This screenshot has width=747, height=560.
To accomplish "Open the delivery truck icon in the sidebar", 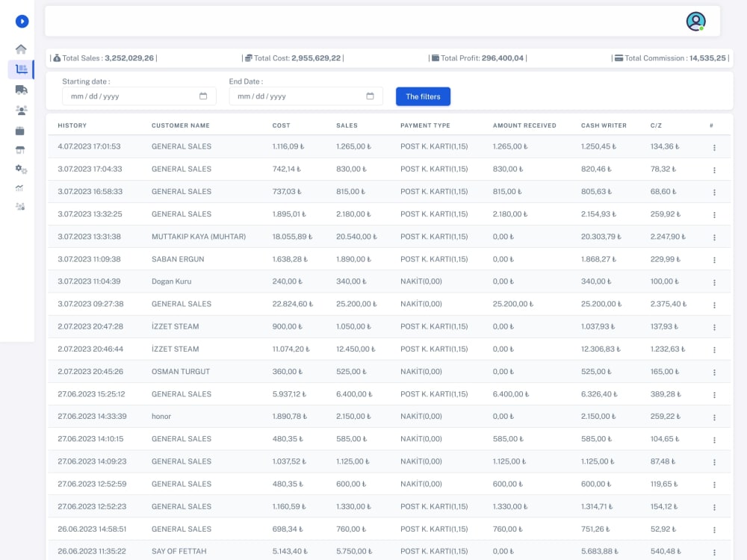I will pyautogui.click(x=21, y=90).
